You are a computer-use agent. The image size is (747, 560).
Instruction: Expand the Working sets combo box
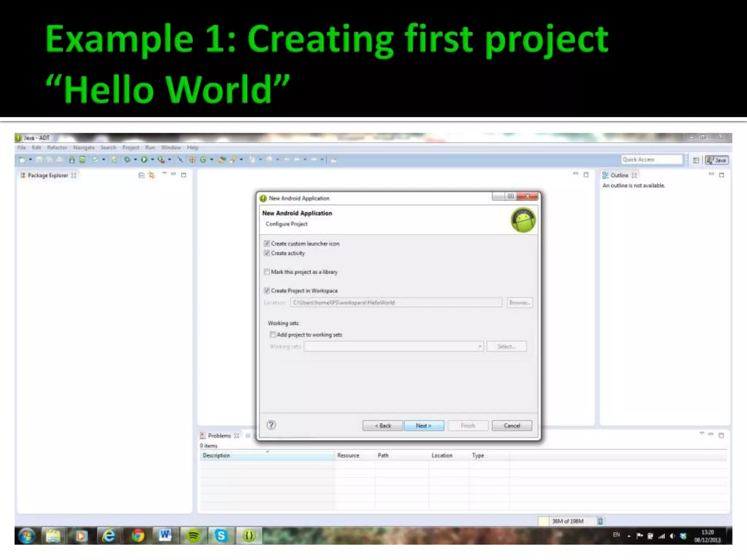point(480,346)
